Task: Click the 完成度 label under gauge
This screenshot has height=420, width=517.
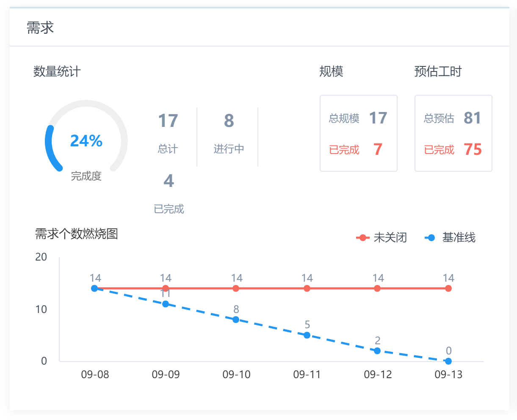Action: (x=86, y=176)
